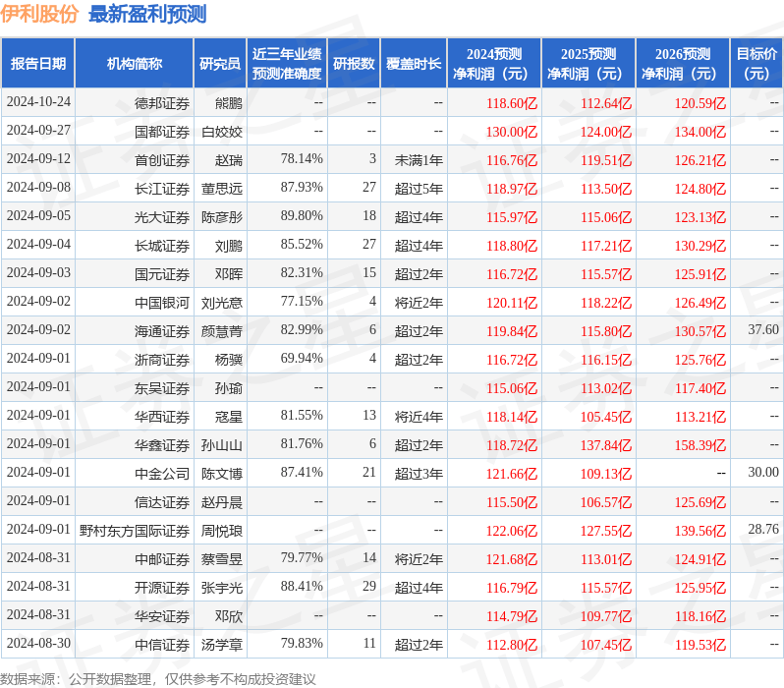
Task: Click the 伊利股份 title text
Action: 39,14
